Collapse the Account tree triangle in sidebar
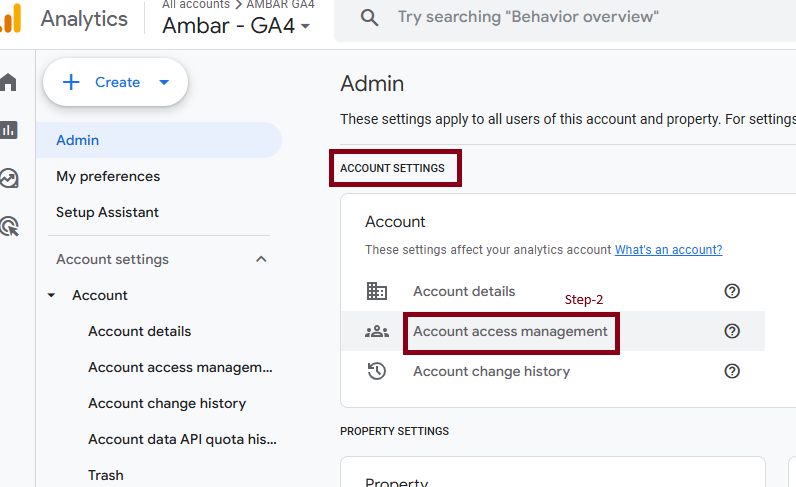Screen dimensions: 796x487 pos(51,295)
